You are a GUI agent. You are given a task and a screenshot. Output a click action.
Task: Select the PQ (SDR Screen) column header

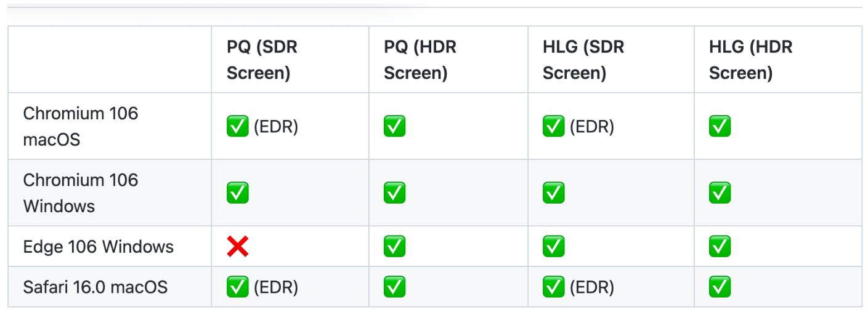[x=262, y=60]
